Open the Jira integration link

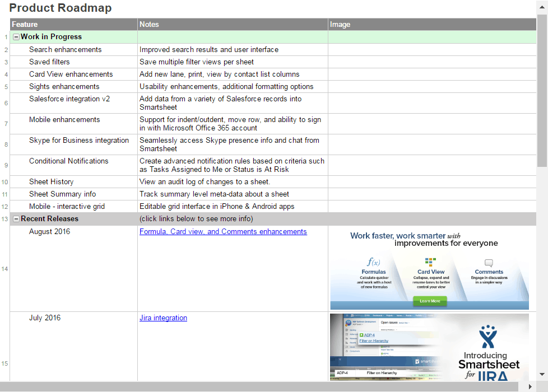pyautogui.click(x=163, y=318)
